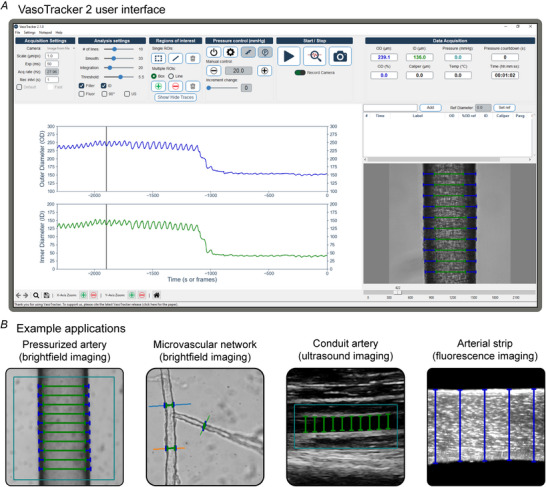This screenshot has width=546, height=487.
Task: Enable the Fluor checkbox
Action: point(81,94)
